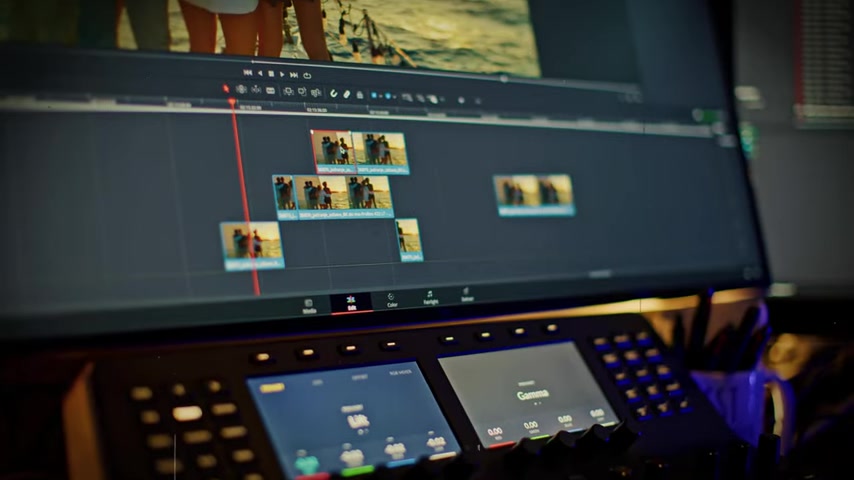Go to first frame in transport
Viewport: 854px width, 480px height.
247,72
